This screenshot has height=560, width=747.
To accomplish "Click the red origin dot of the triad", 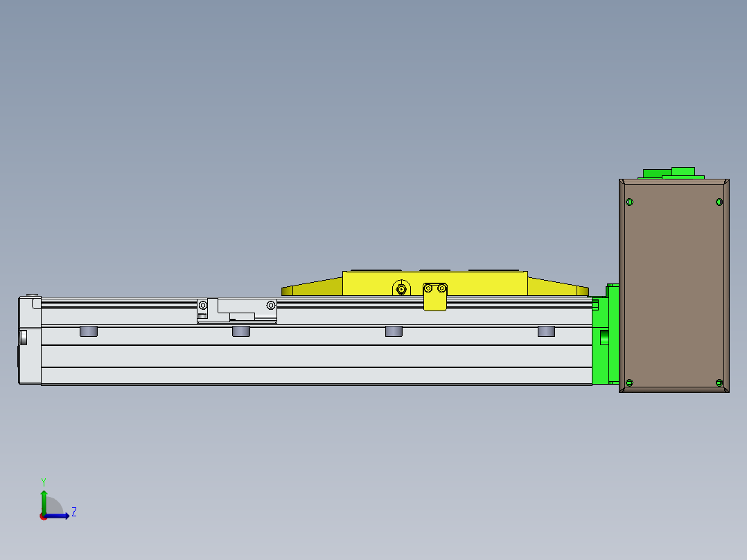I will pos(44,516).
